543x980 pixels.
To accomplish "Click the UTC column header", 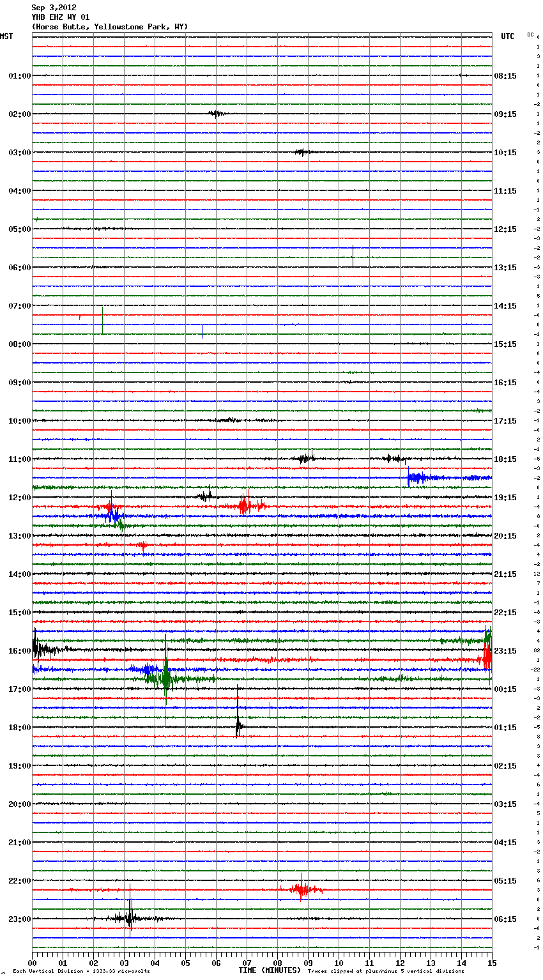I will click(507, 36).
